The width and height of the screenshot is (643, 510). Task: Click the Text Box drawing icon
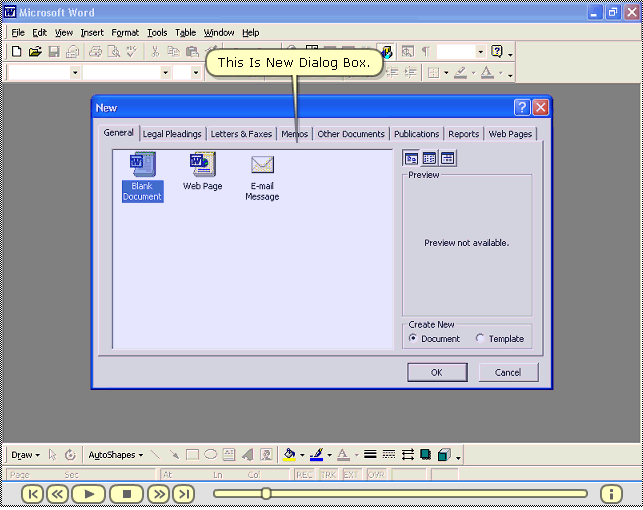coord(229,455)
